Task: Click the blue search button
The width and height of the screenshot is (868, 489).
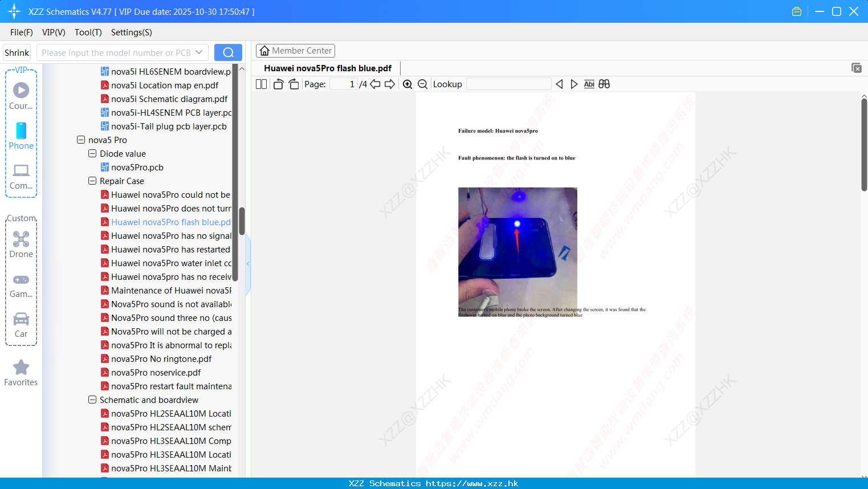Action: point(228,52)
